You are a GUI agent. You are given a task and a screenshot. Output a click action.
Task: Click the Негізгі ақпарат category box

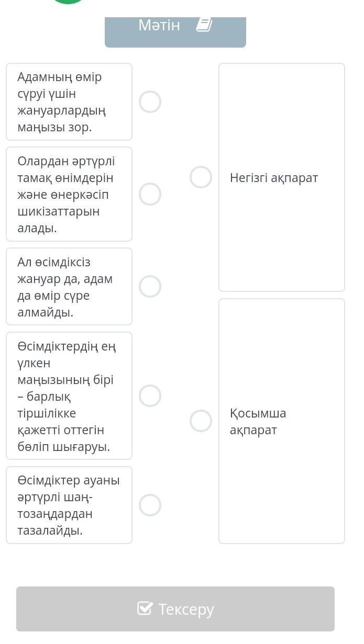(x=282, y=177)
